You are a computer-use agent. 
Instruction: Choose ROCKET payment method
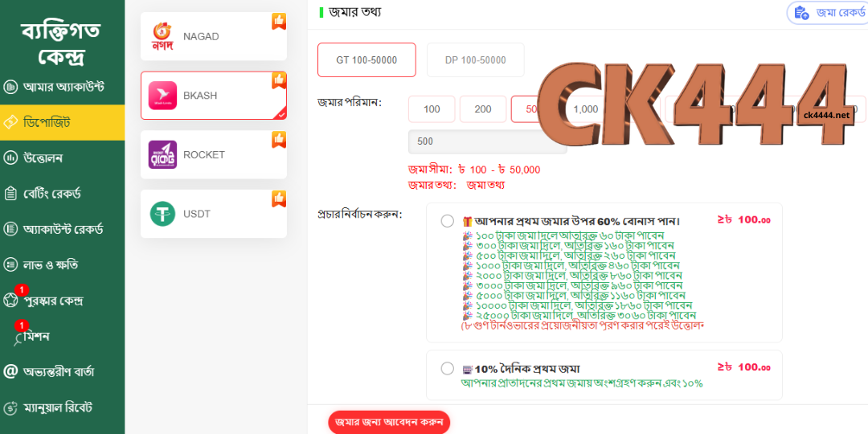coord(214,154)
